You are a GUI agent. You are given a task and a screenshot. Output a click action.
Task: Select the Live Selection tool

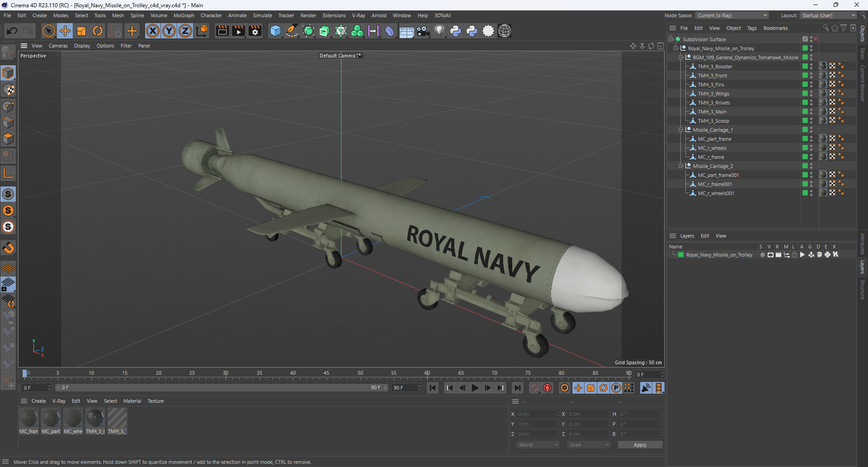point(48,31)
